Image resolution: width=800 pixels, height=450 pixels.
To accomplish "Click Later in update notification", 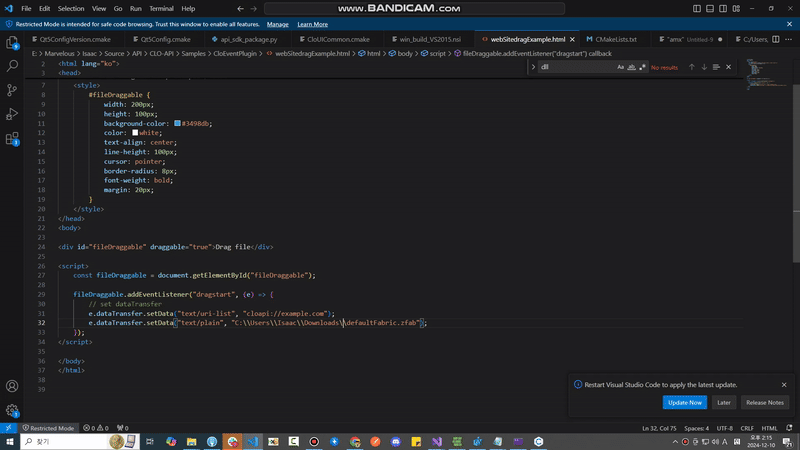I will coord(723,403).
